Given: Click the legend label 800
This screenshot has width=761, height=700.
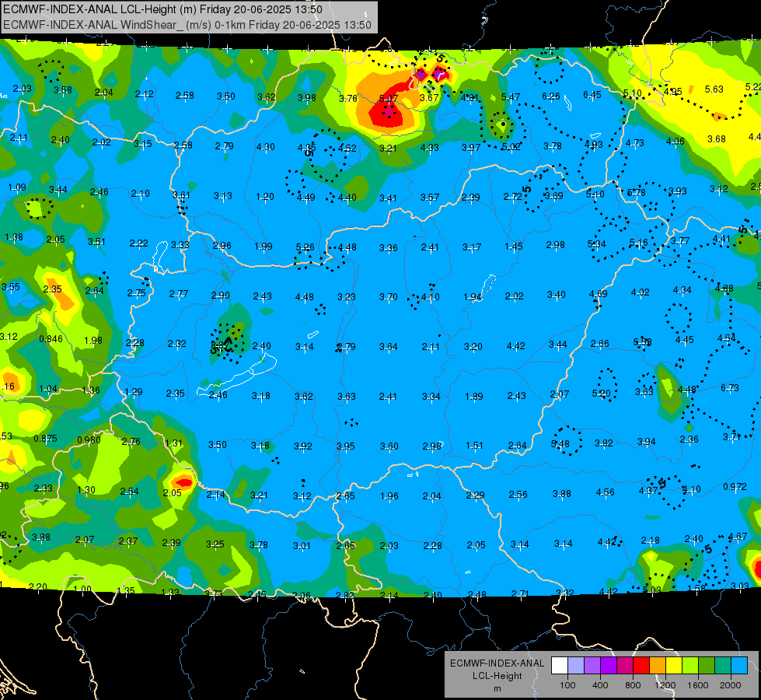Looking at the screenshot, I should tap(633, 685).
